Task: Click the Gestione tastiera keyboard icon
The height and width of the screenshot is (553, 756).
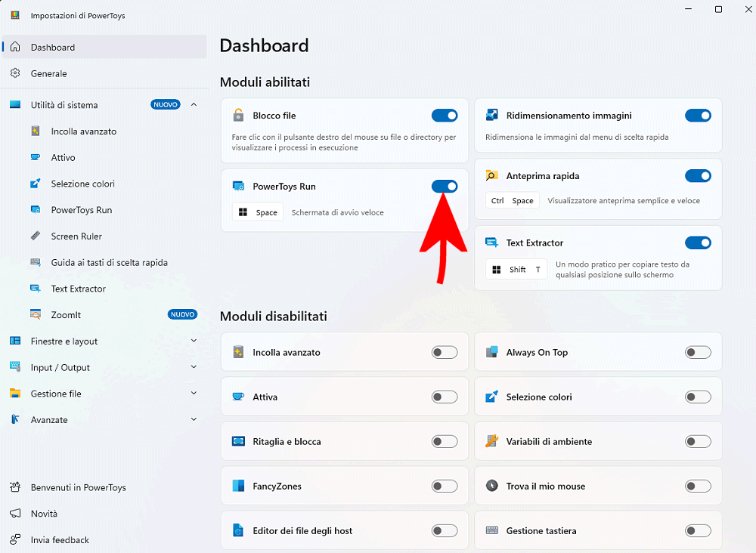Action: point(492,530)
